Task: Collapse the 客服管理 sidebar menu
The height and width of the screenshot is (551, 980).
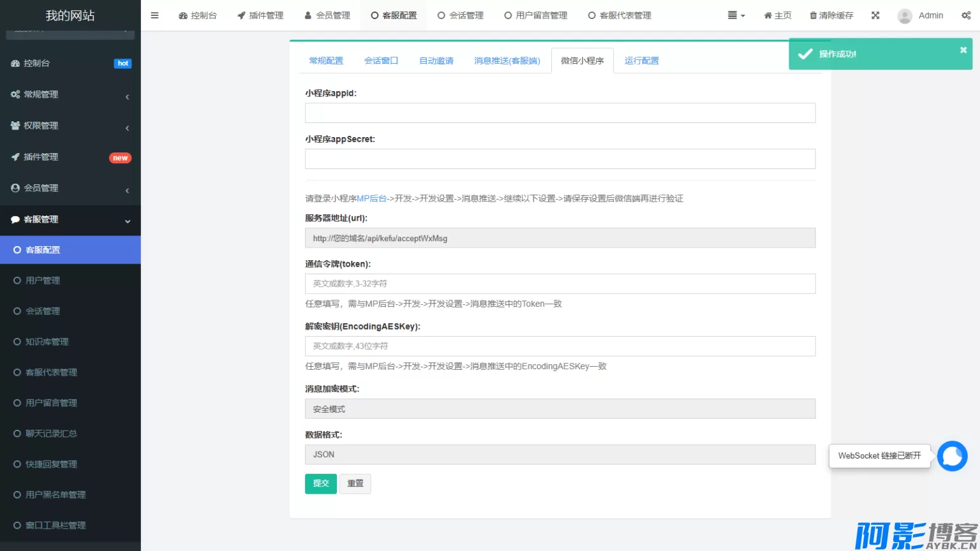Action: [70, 219]
